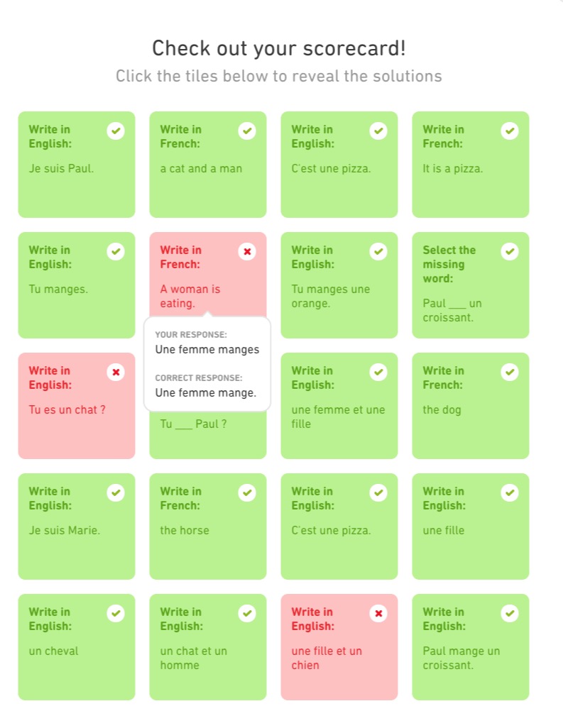This screenshot has width=563, height=728.
Task: Click the checkmark icon on 'Paul ___ un croissant.' tile
Action: [x=510, y=251]
